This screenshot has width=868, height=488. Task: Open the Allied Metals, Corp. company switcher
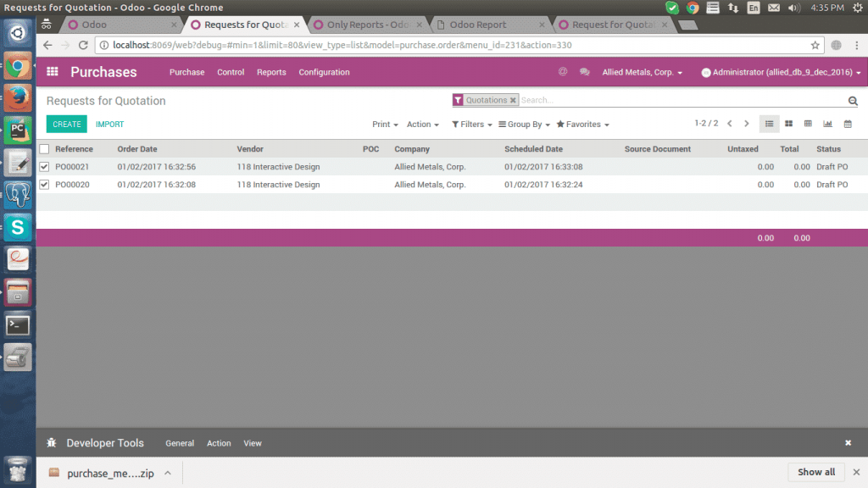pyautogui.click(x=642, y=73)
